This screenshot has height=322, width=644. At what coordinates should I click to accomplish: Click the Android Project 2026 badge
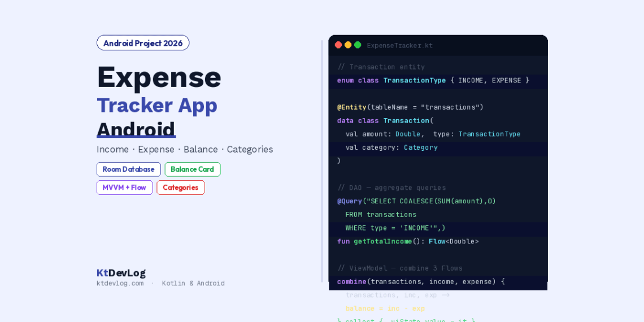143,43
